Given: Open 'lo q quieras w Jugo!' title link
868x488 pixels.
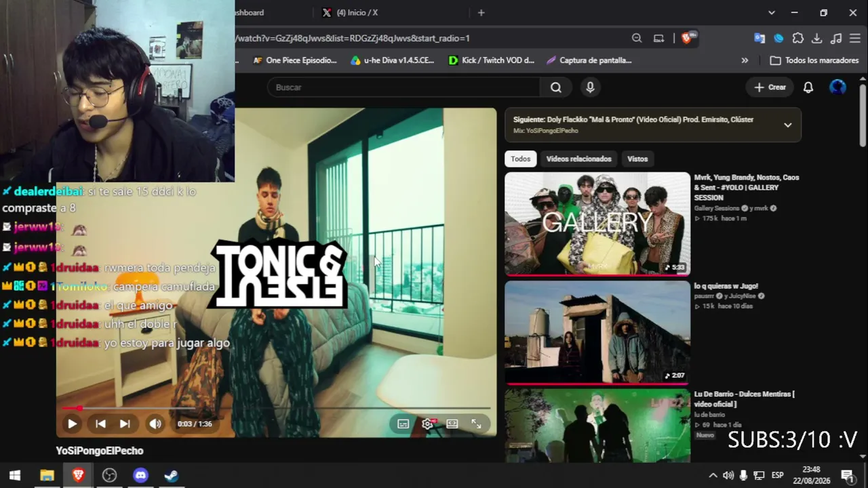Looking at the screenshot, I should click(726, 286).
